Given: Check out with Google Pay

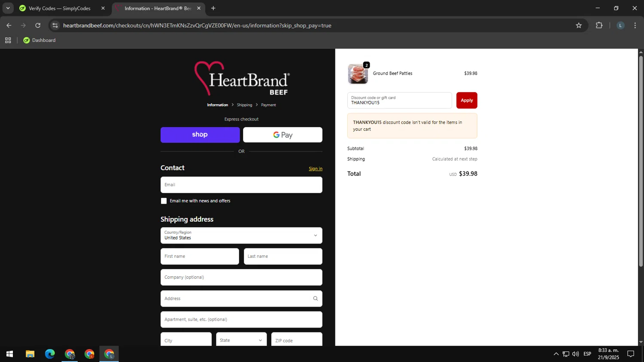Looking at the screenshot, I should point(283,135).
